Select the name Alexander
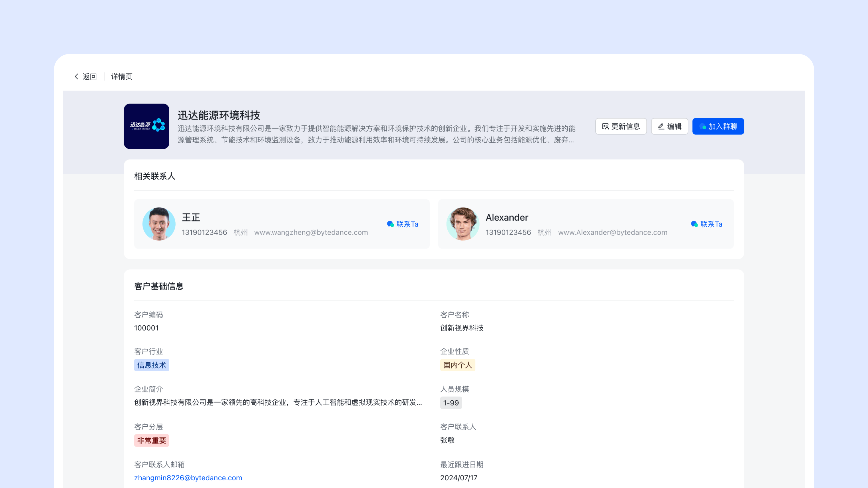This screenshot has width=868, height=488. click(x=507, y=217)
